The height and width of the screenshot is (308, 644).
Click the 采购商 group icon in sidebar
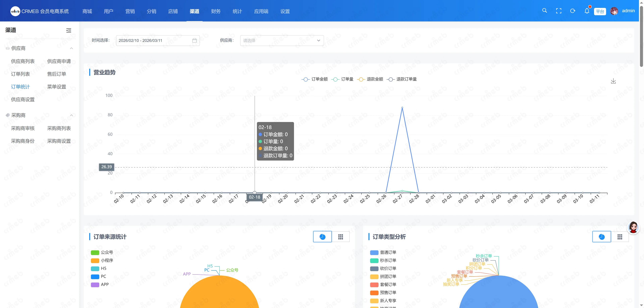[x=8, y=115]
